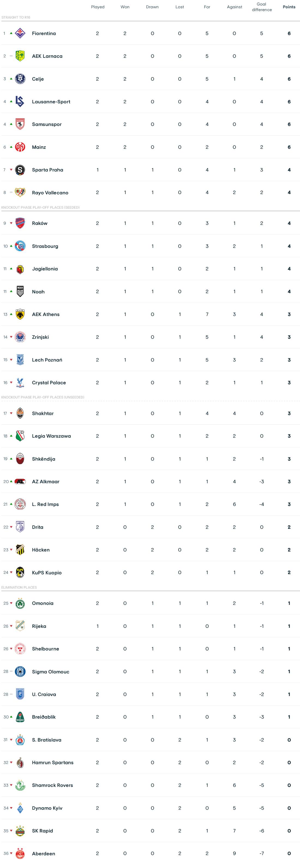This screenshot has width=300, height=868.
Task: Click the Sparta Praha club logo
Action: click(x=20, y=170)
